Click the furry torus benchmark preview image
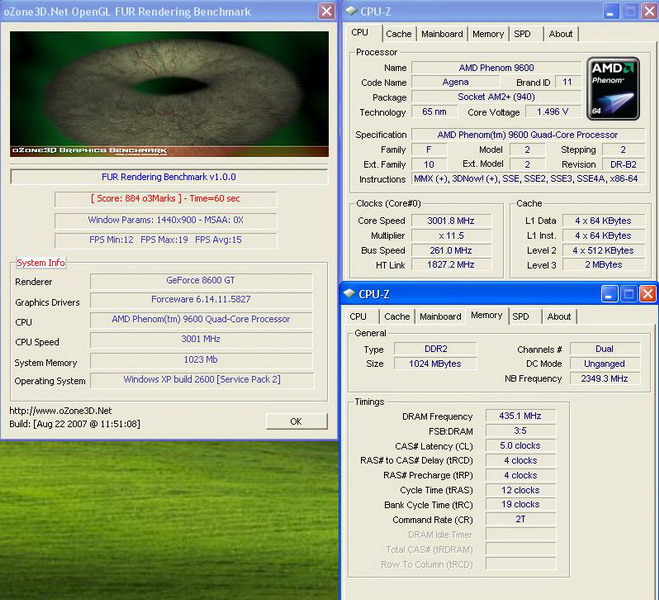The width and height of the screenshot is (659, 600). pos(169,94)
